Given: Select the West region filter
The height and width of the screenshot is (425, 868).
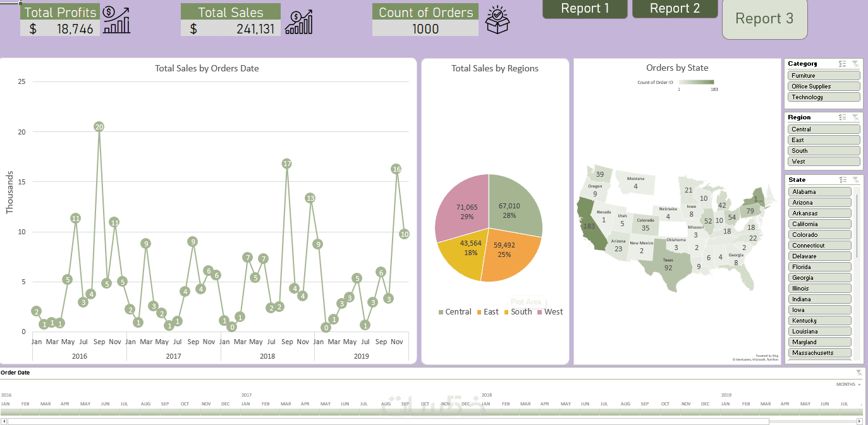Looking at the screenshot, I should [x=824, y=162].
